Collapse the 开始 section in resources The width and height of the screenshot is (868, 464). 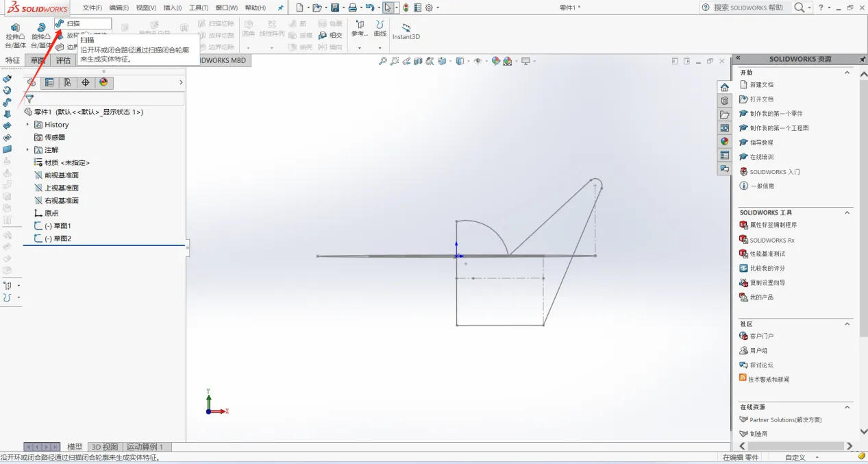point(847,72)
